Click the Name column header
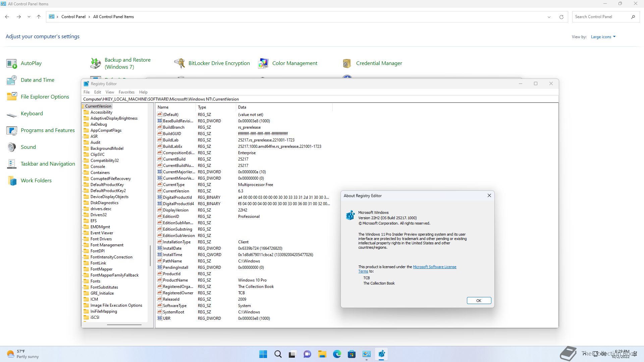644x362 pixels. pyautogui.click(x=175, y=107)
